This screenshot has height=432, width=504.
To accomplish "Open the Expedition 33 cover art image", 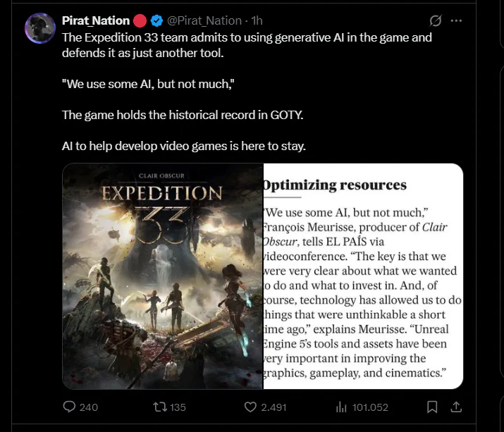I will (x=163, y=276).
